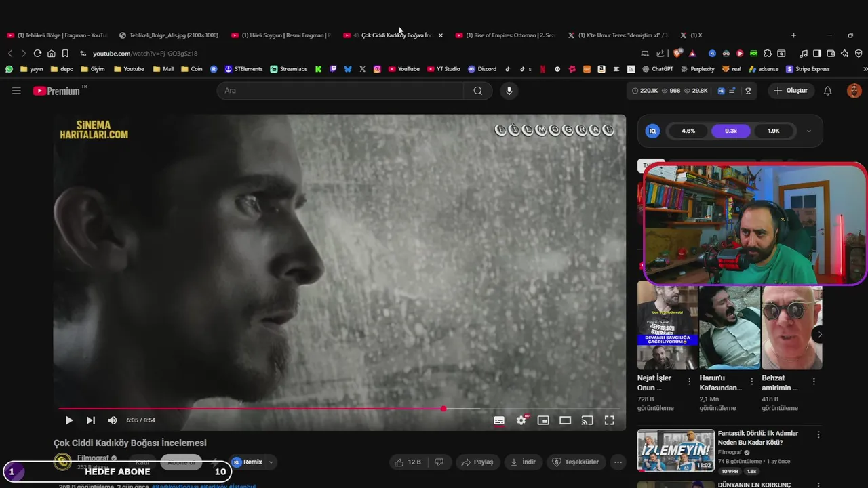The height and width of the screenshot is (488, 868).
Task: Enter fullscreen mode on the player
Action: coord(610,420)
